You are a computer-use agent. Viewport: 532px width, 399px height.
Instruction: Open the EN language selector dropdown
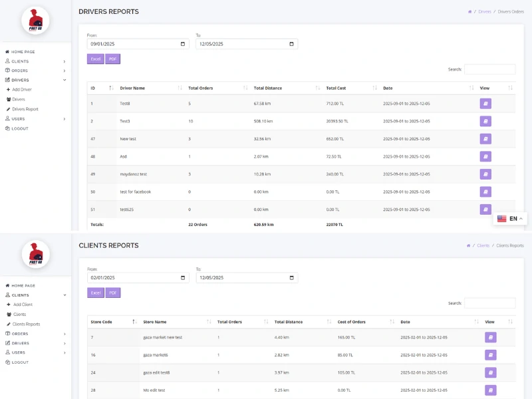510,219
